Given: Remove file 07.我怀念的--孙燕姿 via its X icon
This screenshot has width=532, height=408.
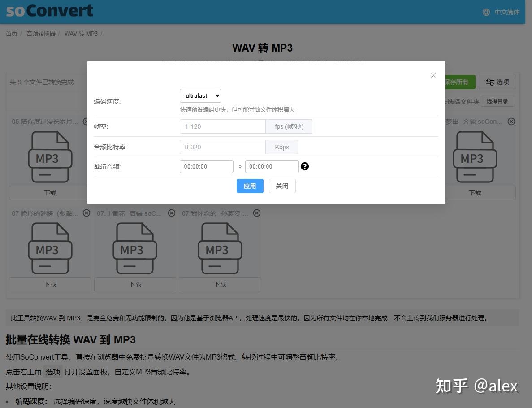Looking at the screenshot, I should 256,213.
